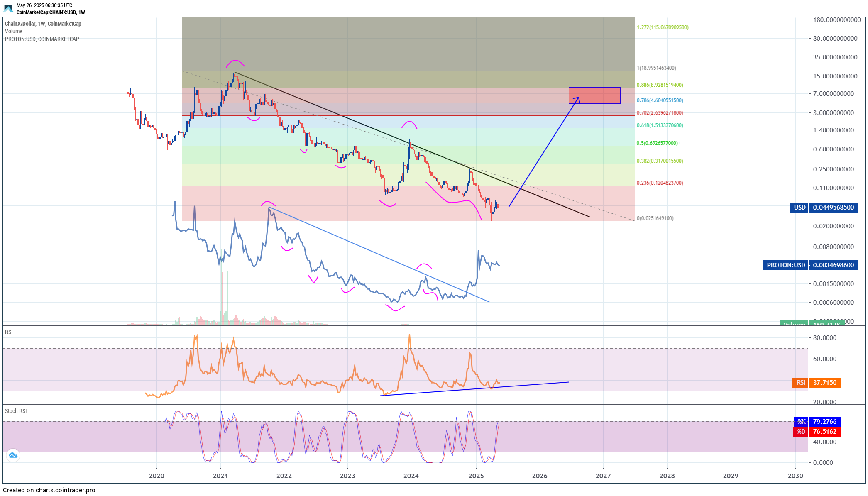
Task: Click the charts.cointrader.pro credit text
Action: pyautogui.click(x=49, y=490)
